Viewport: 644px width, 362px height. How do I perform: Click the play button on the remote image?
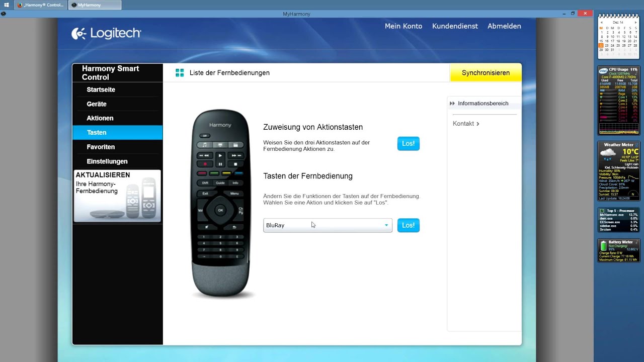click(x=220, y=155)
